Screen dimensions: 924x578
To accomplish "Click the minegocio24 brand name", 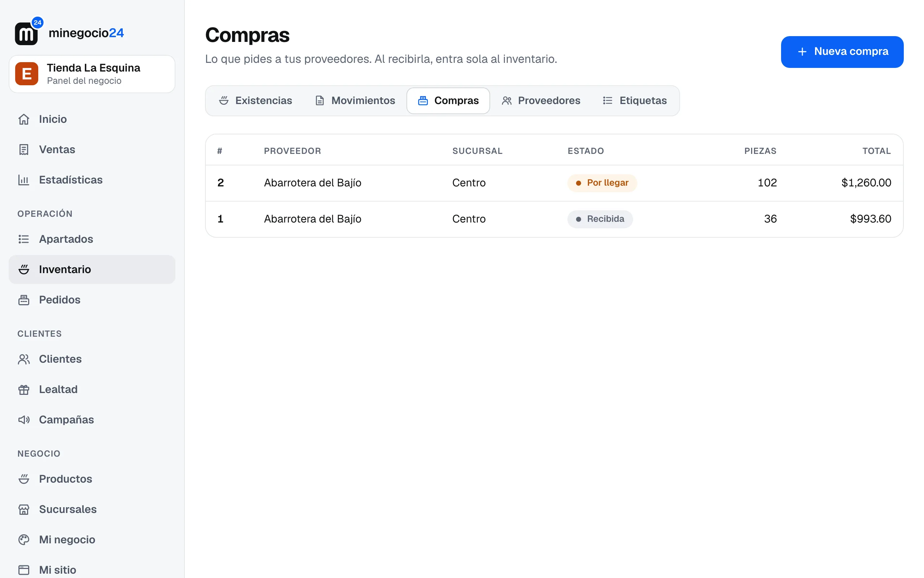I will [86, 33].
